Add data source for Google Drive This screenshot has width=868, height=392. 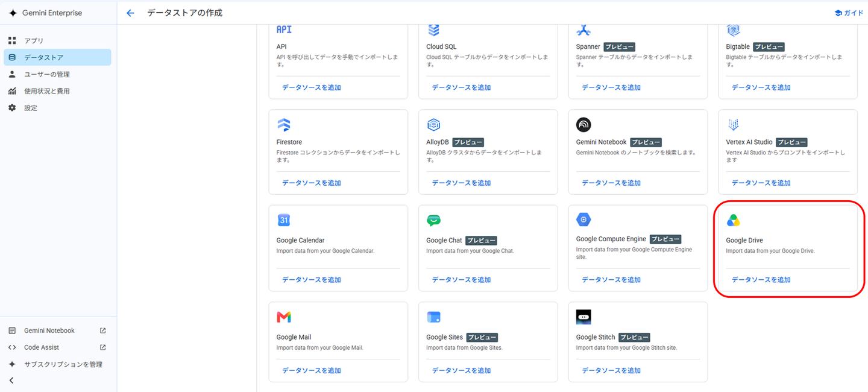click(761, 280)
